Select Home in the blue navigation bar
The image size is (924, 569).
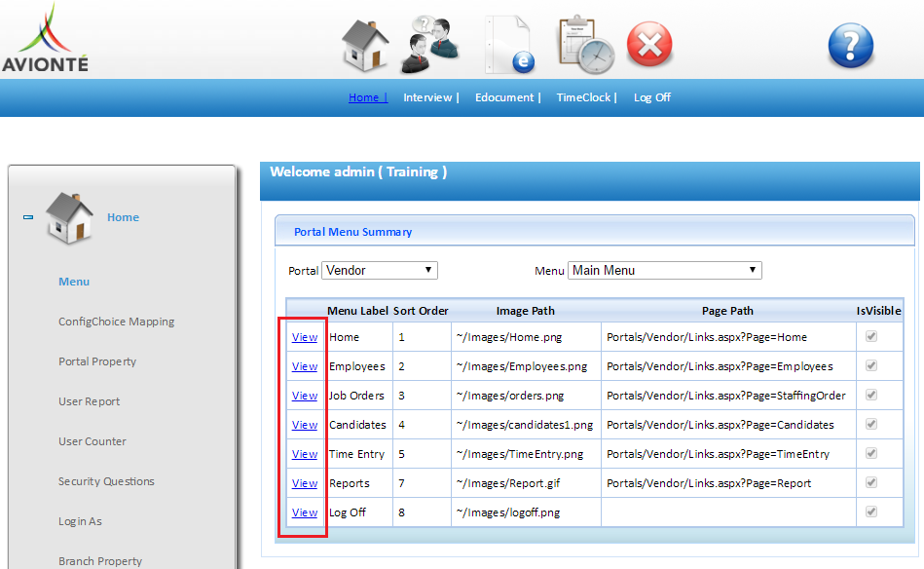368,97
